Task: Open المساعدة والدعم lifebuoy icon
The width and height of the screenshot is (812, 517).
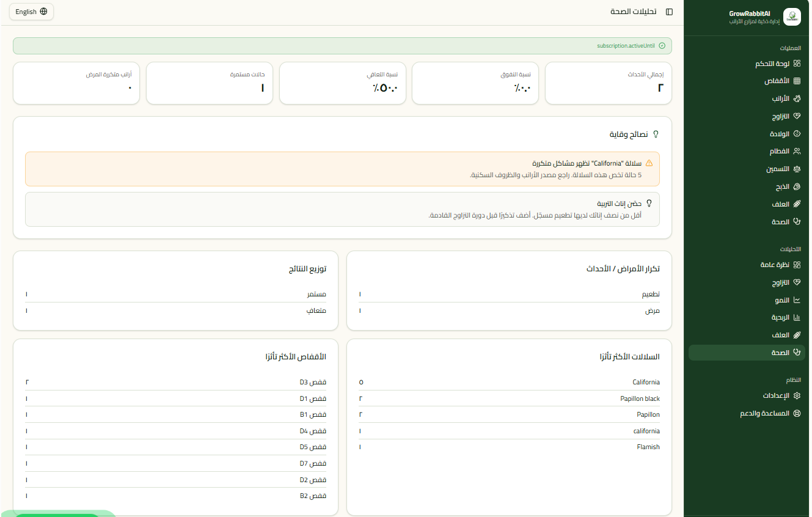Action: point(797,414)
